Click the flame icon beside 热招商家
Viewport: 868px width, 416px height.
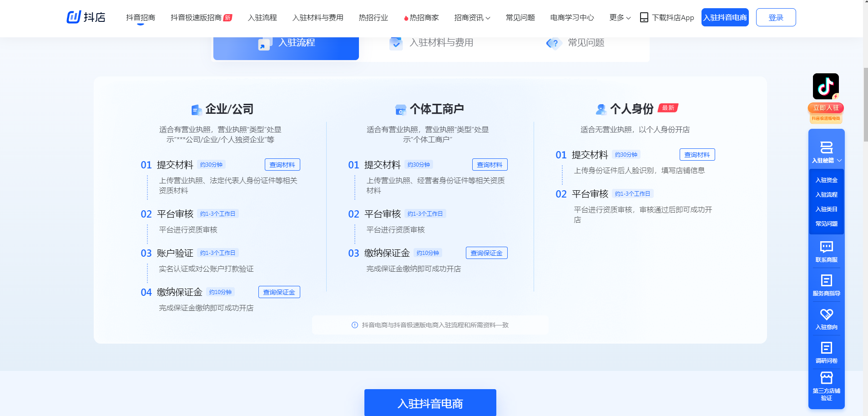pyautogui.click(x=405, y=18)
